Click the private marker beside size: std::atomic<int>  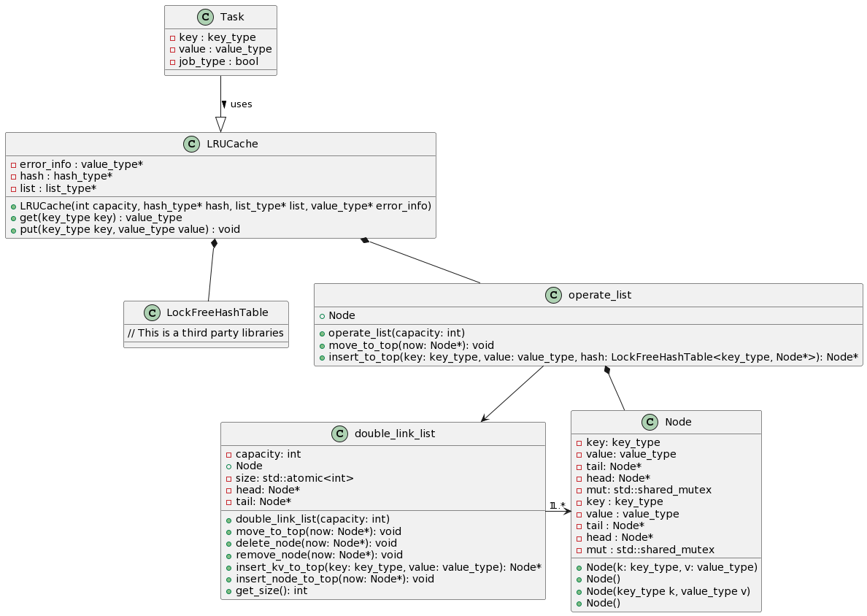[x=229, y=478]
